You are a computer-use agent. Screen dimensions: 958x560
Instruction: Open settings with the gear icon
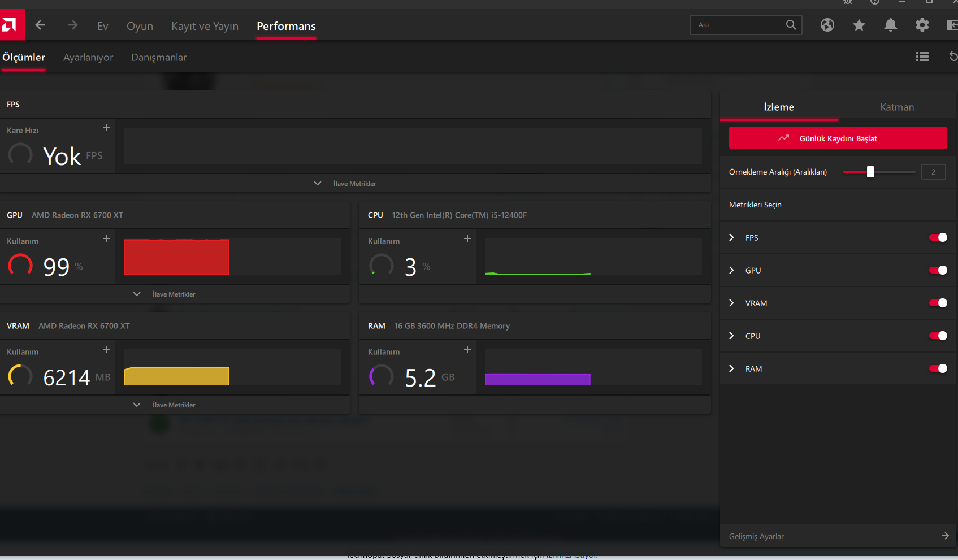tap(922, 25)
